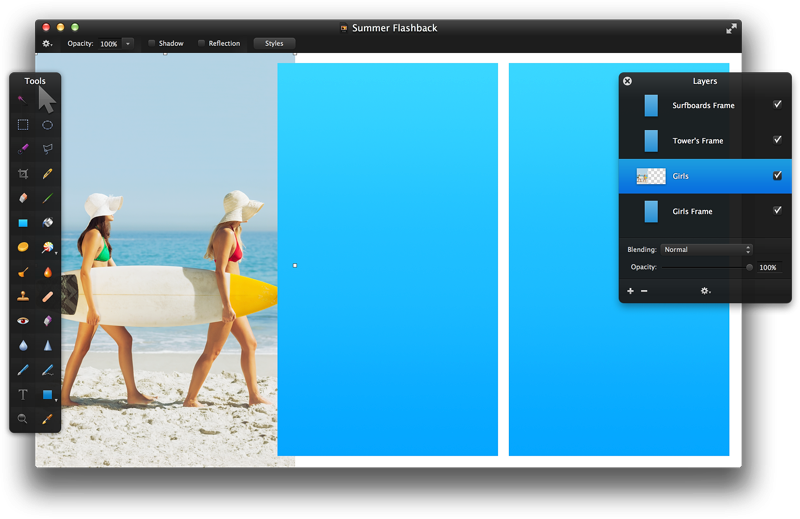Turn on the Reflection option

(x=202, y=44)
